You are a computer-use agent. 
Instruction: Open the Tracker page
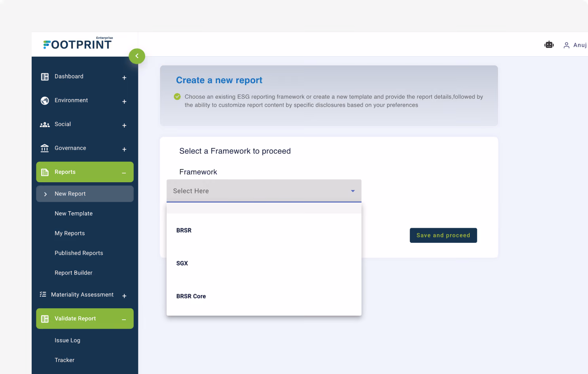pyautogui.click(x=64, y=360)
